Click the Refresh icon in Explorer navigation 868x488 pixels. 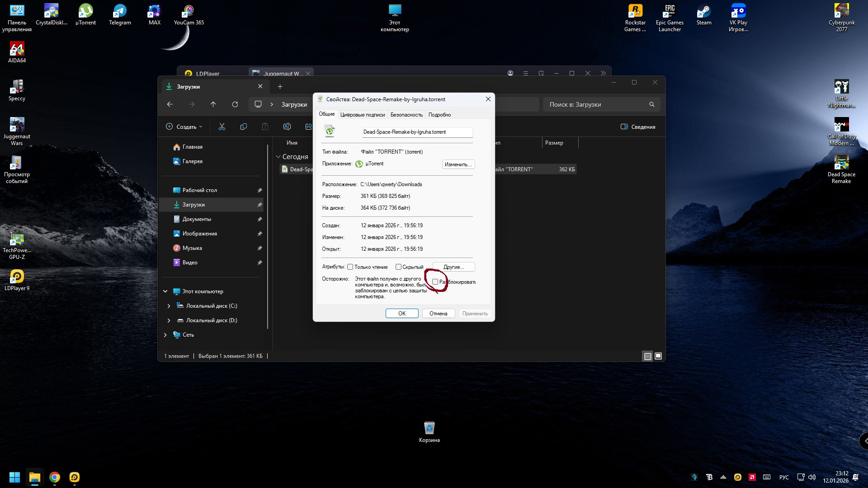click(235, 104)
